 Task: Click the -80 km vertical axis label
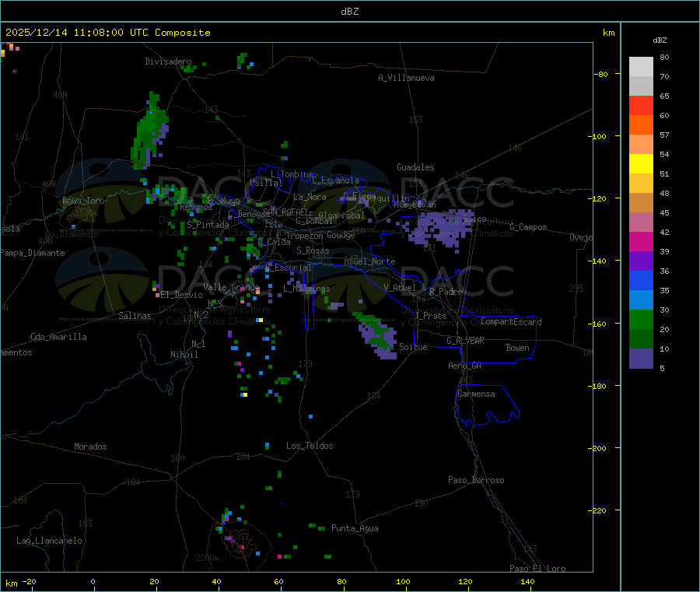600,74
